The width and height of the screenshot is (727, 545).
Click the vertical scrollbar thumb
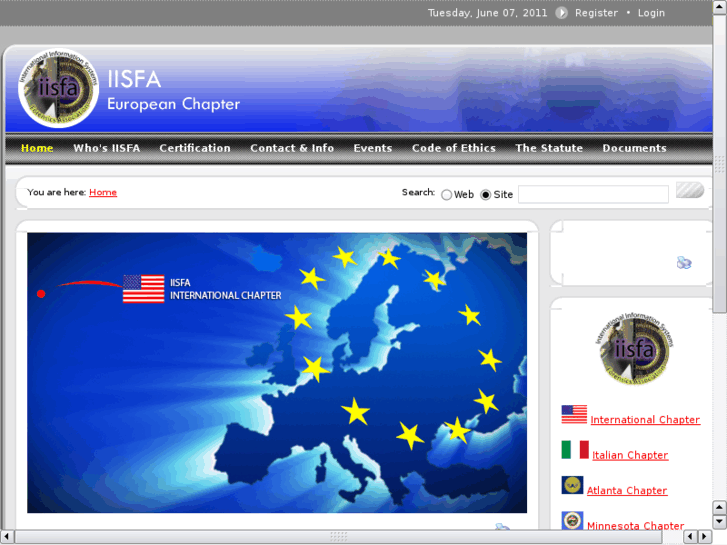pos(719,162)
